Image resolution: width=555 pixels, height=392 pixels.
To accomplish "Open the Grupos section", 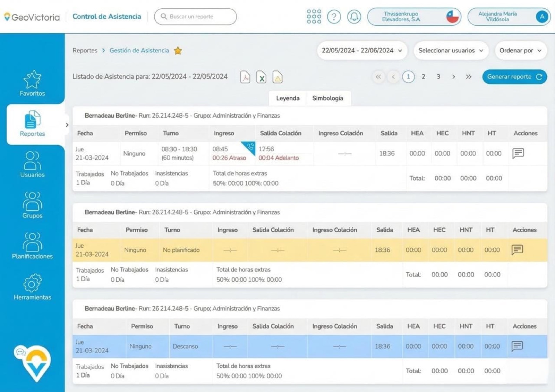I will click(x=32, y=205).
